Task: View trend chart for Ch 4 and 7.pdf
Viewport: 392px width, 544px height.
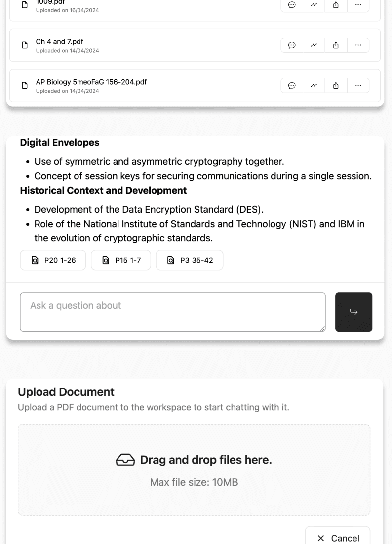Action: [314, 45]
